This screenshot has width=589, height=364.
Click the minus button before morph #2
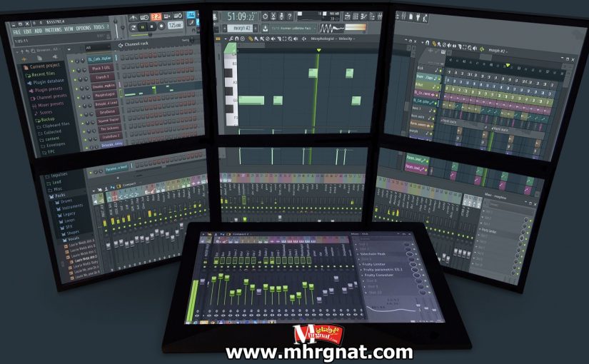(x=225, y=28)
